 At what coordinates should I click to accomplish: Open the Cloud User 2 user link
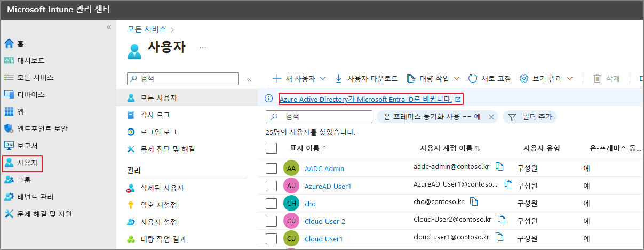pos(324,221)
